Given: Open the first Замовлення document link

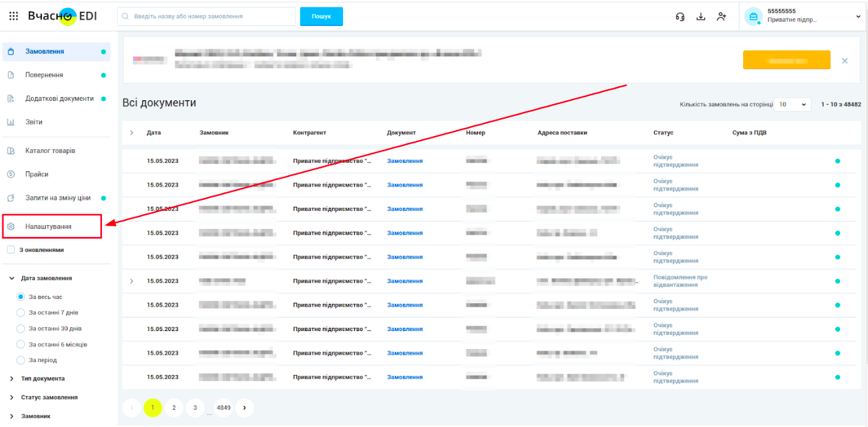Looking at the screenshot, I should pyautogui.click(x=405, y=160).
